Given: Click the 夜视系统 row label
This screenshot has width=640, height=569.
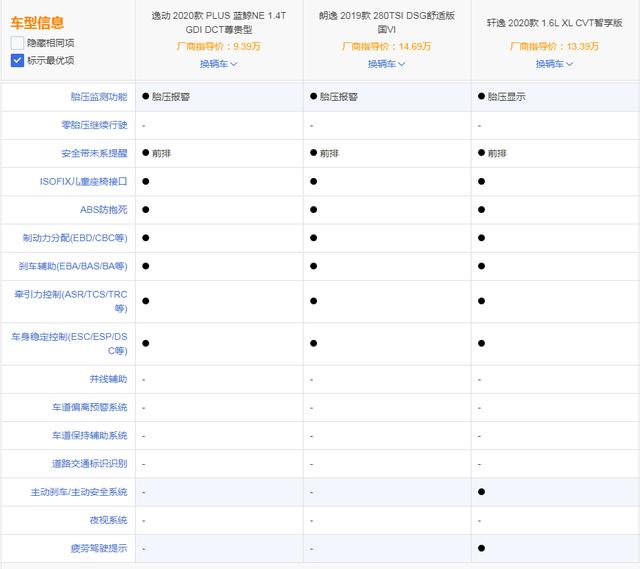Looking at the screenshot, I should point(108,520).
